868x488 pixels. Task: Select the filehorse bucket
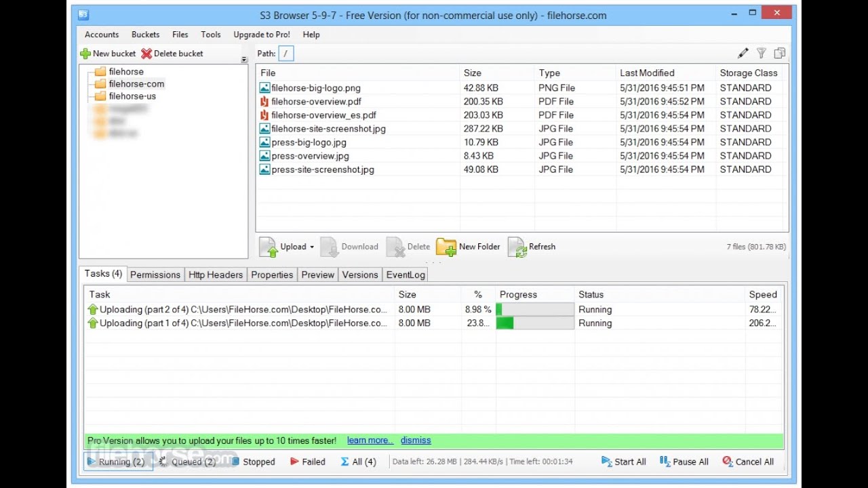126,72
